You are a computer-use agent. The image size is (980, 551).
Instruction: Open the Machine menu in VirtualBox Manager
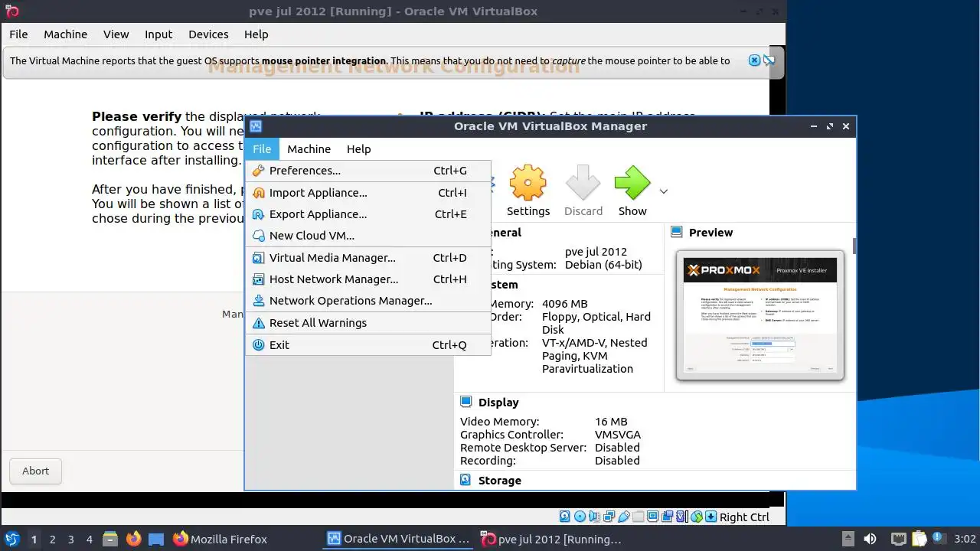309,149
